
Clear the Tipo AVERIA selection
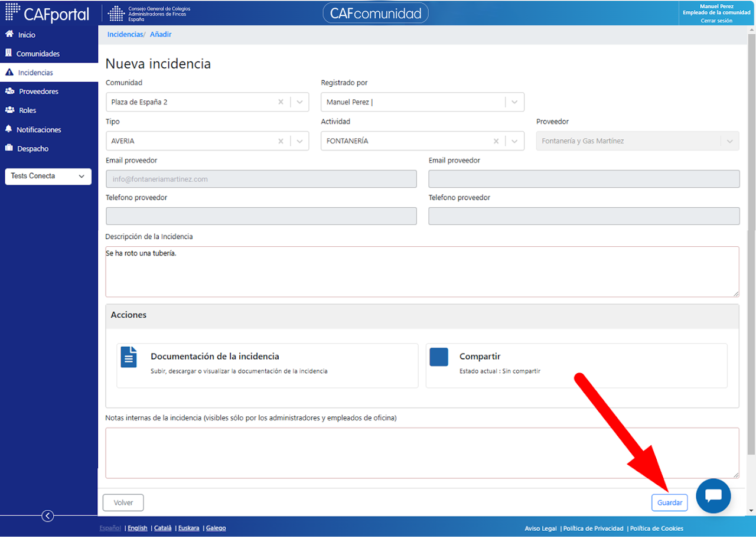tap(281, 141)
